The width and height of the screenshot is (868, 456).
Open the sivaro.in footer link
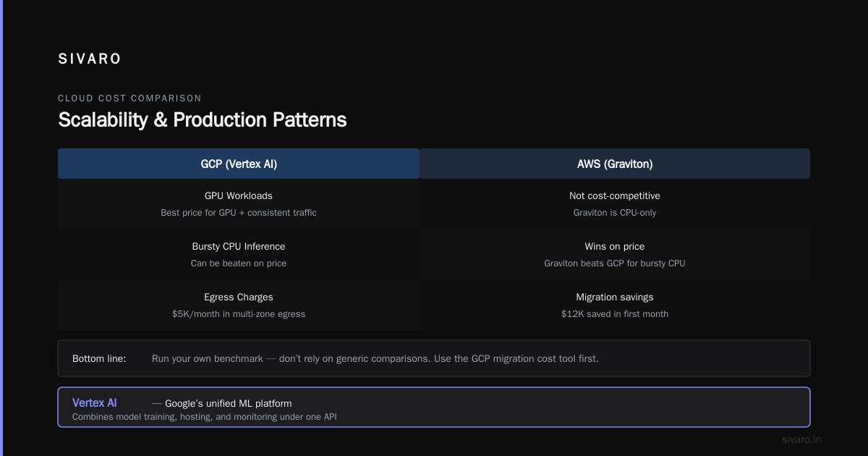point(802,439)
